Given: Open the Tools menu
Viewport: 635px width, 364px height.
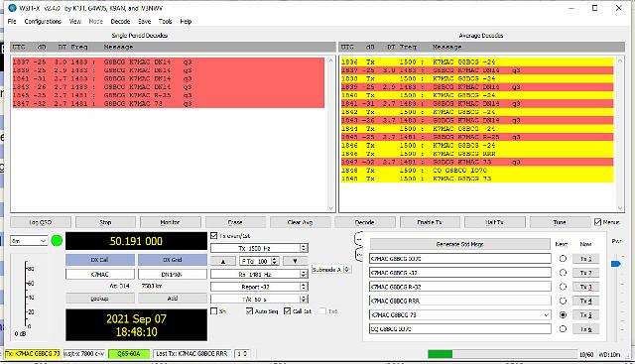Looking at the screenshot, I should click(166, 22).
